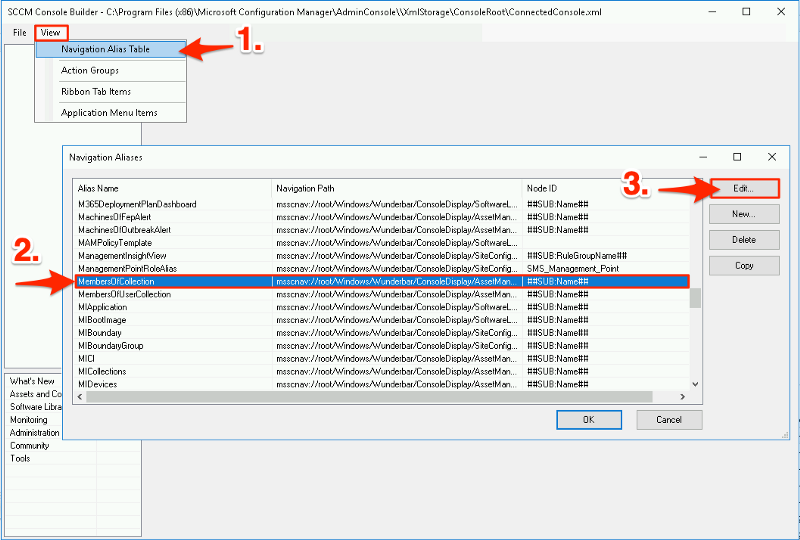
Task: Select the MIBoundaryGroup alias
Action: 382,346
